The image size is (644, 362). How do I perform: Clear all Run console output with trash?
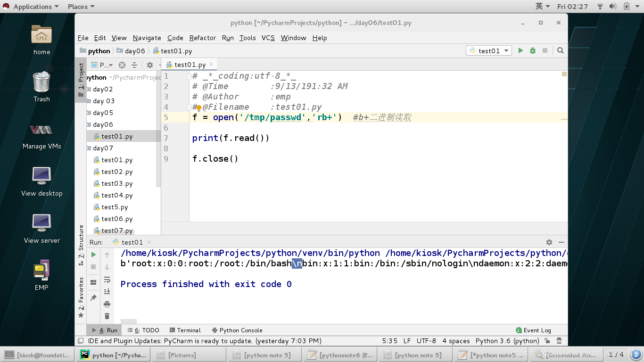point(107,316)
